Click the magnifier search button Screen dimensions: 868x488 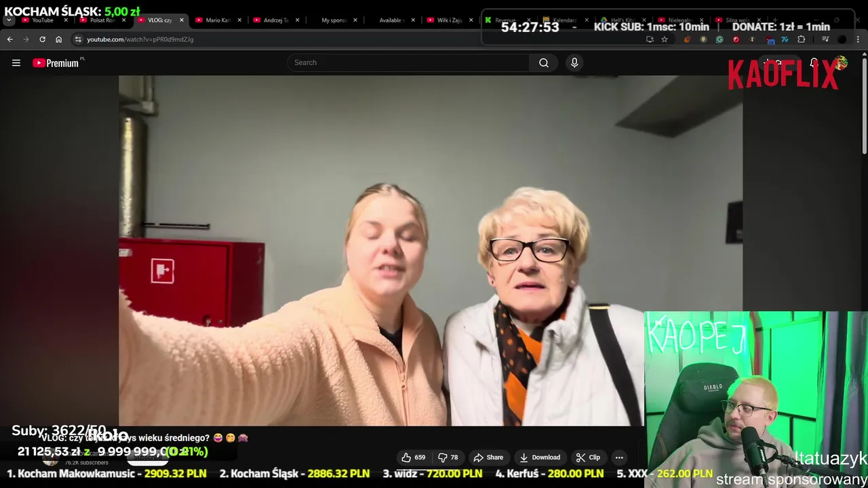544,62
